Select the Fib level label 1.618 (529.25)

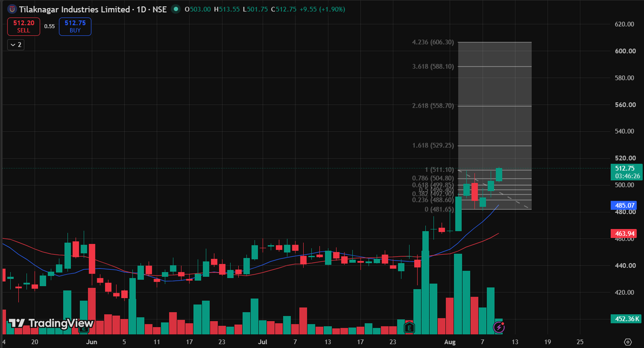point(433,145)
